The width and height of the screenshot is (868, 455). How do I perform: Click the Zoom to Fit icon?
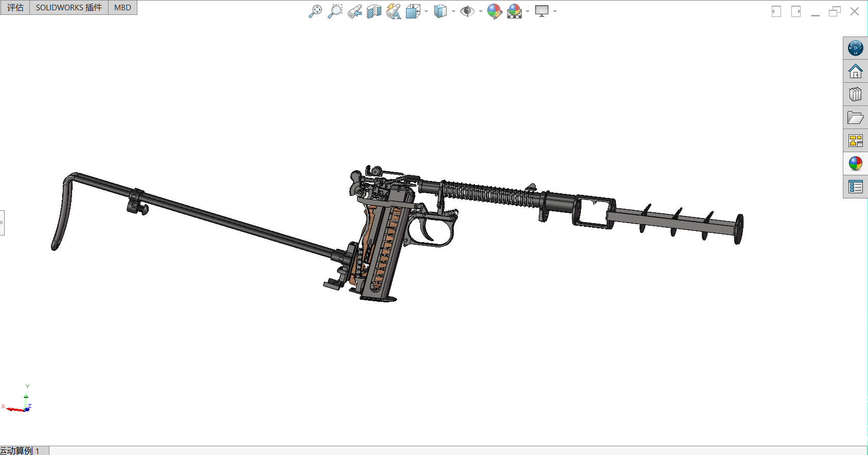[x=315, y=11]
